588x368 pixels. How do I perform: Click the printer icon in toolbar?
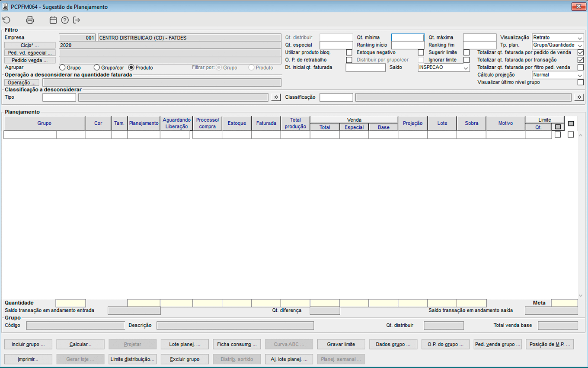(30, 20)
